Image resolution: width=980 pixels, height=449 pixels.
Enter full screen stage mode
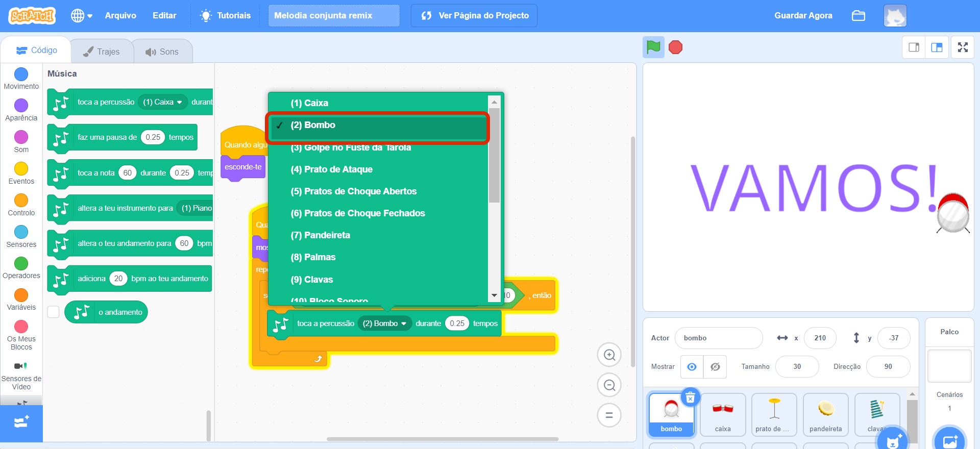[963, 47]
